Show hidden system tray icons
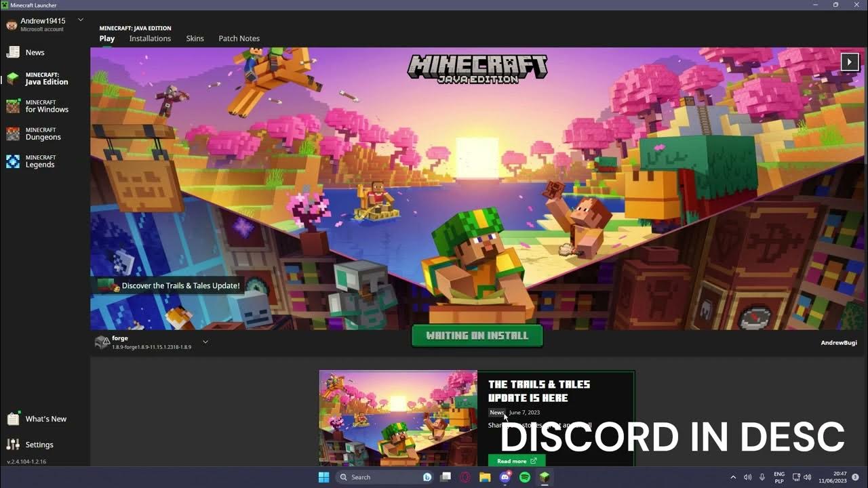This screenshot has width=868, height=488. (x=733, y=477)
